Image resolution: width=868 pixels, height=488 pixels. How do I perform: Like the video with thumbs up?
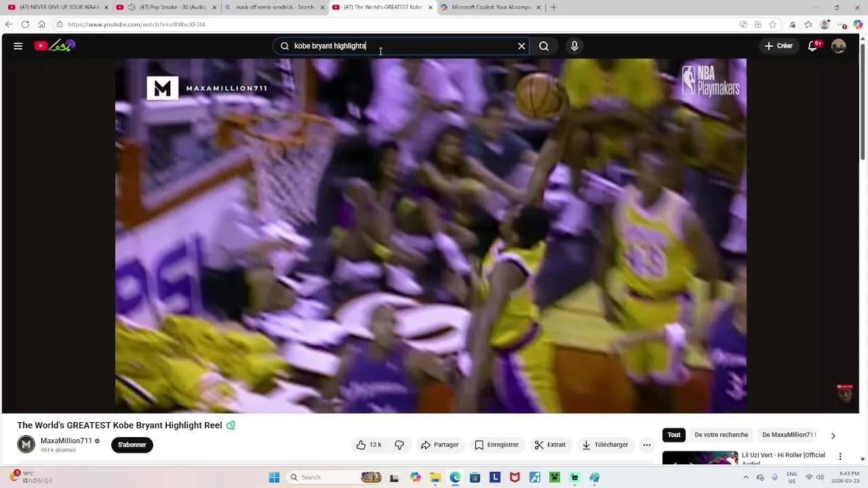(x=369, y=445)
